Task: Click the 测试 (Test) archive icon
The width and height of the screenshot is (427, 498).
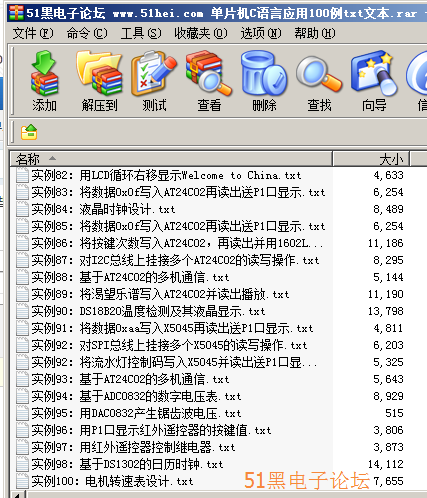Action: (x=154, y=81)
